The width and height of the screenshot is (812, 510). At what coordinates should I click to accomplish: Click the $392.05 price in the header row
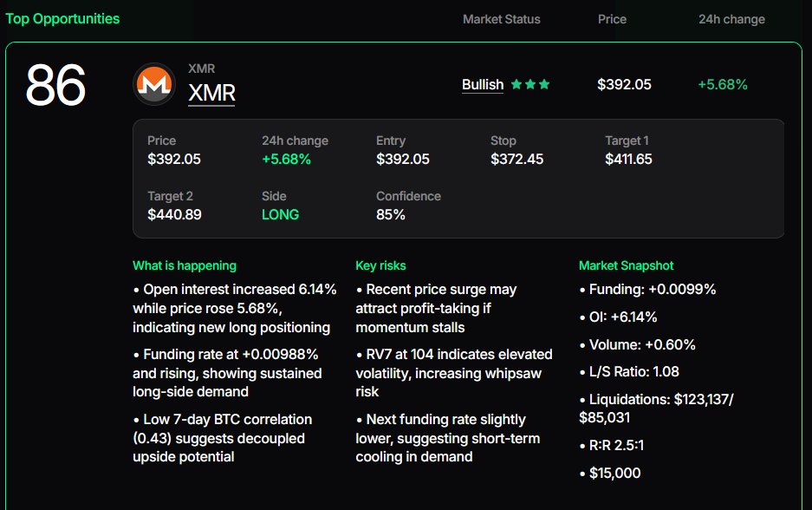tap(624, 85)
